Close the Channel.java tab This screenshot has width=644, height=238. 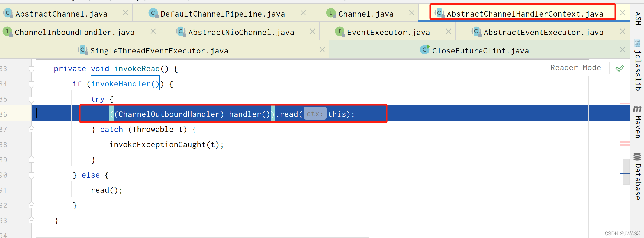(412, 13)
